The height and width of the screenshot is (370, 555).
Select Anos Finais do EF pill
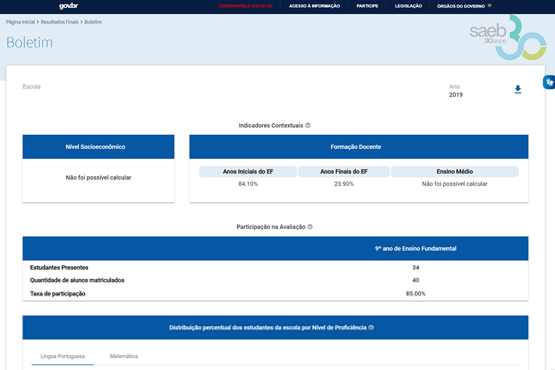coord(344,171)
